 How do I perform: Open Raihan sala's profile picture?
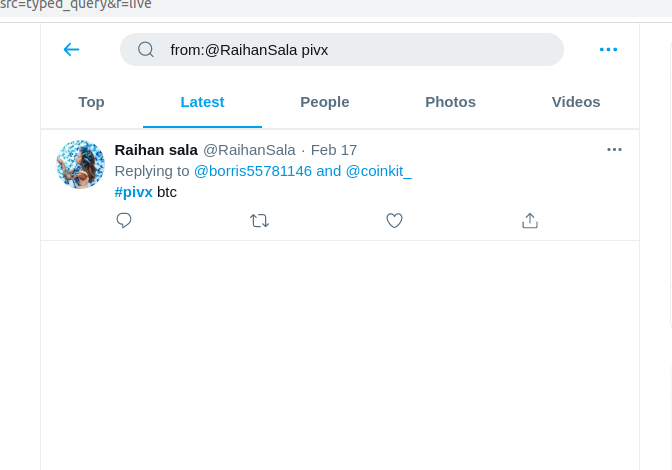(81, 165)
